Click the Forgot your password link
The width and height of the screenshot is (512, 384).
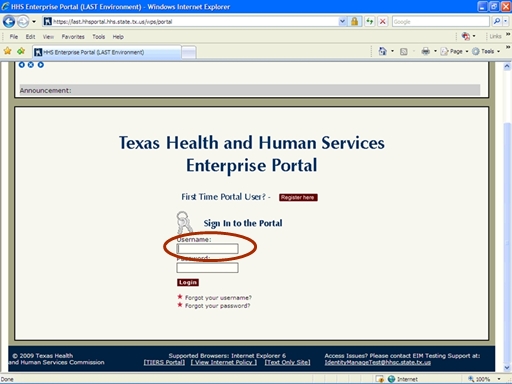tap(217, 306)
